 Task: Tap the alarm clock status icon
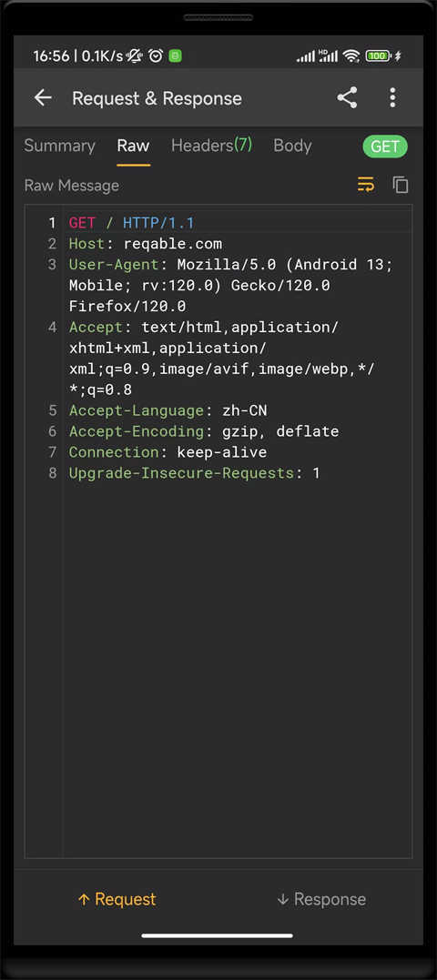click(156, 56)
